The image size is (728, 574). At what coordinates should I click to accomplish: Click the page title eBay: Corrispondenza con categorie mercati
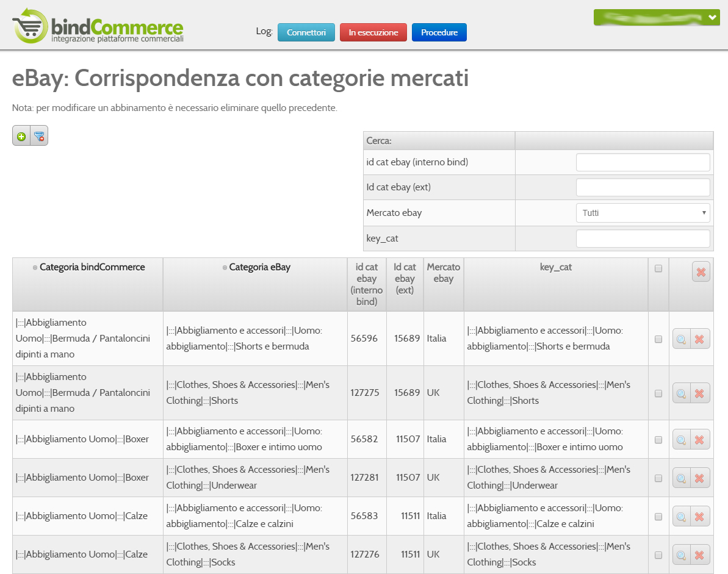click(240, 78)
